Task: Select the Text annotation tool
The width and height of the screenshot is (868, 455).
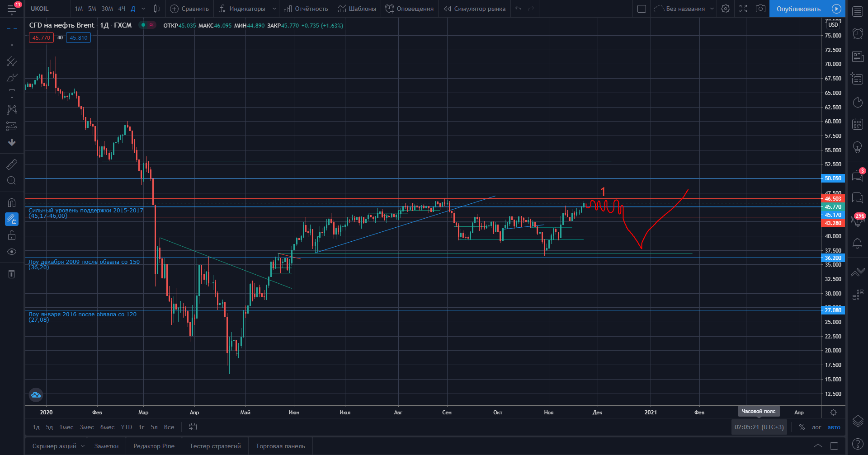Action: pos(12,94)
